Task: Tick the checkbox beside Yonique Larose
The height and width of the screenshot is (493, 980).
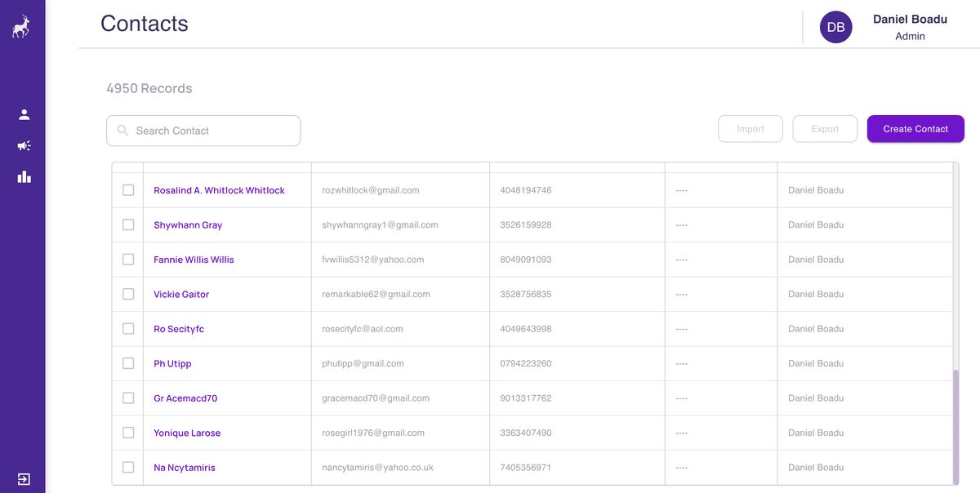Action: pos(128,433)
